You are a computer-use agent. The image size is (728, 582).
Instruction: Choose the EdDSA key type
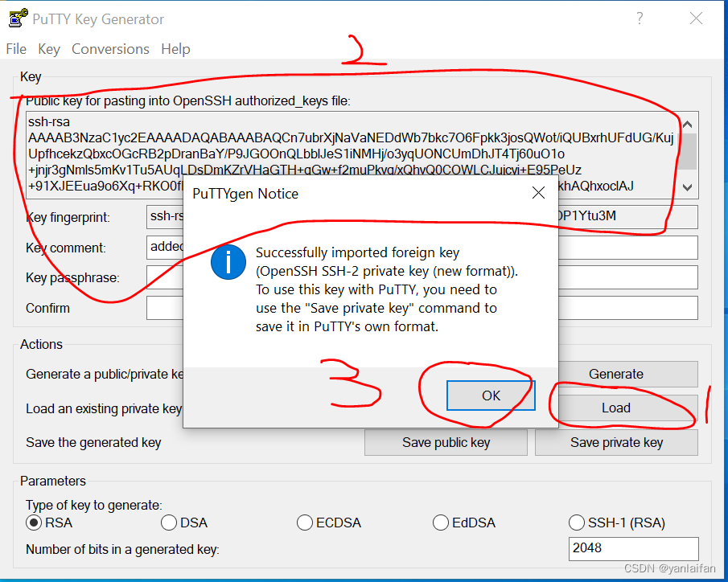pyautogui.click(x=441, y=523)
